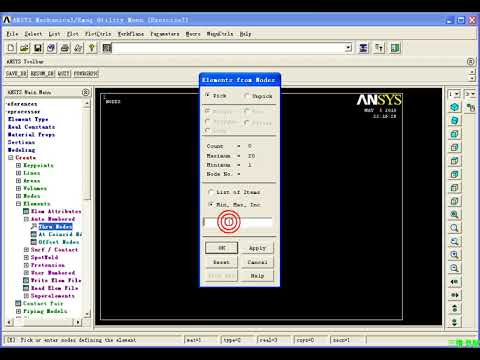Open the Pan-Zoom-Rotate toolbar icon
Screen dimensions: 480x360
click(51, 48)
